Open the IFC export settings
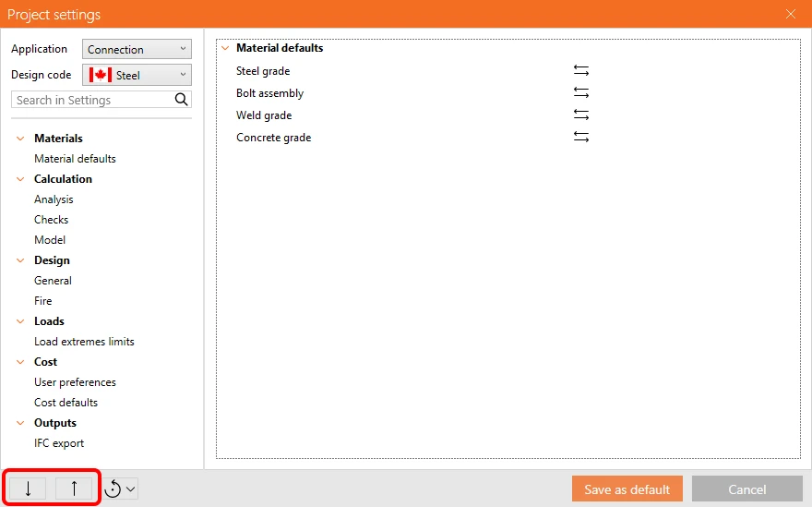The image size is (812, 507). coord(59,443)
